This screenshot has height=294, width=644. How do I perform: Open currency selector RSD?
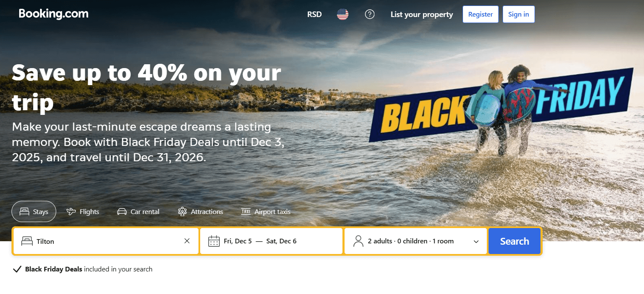point(314,14)
